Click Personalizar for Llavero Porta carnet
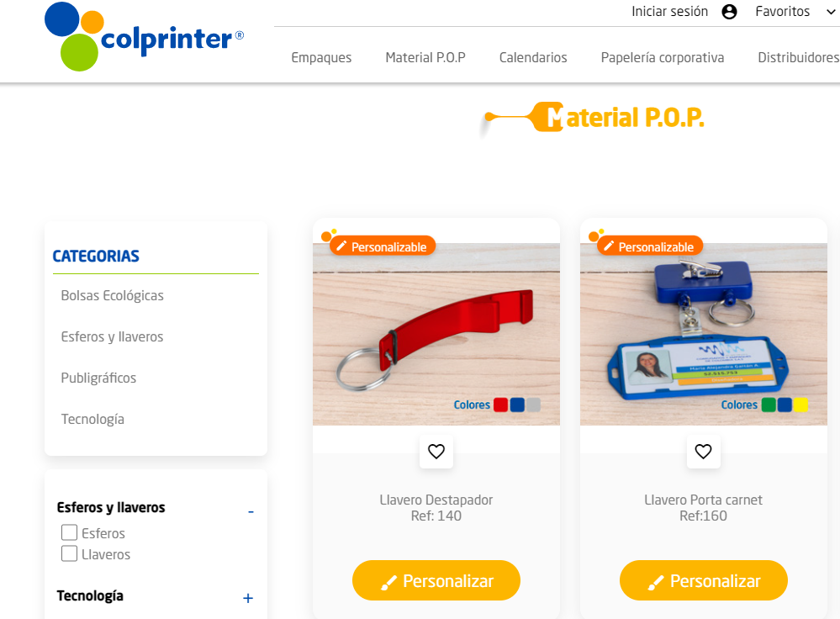 pos(704,580)
